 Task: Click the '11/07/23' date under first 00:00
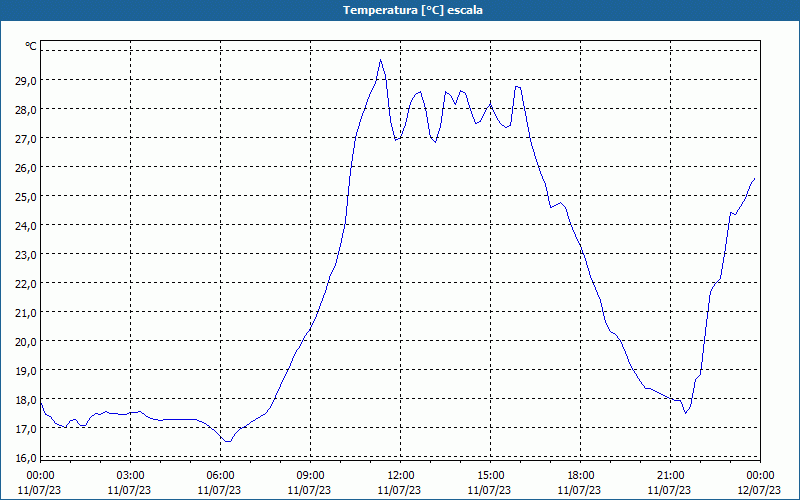(39, 490)
